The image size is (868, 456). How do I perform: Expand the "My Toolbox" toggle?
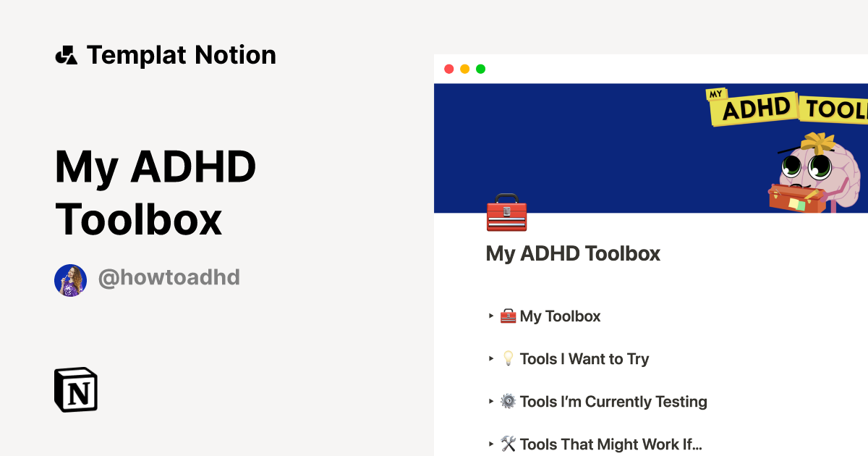[490, 316]
